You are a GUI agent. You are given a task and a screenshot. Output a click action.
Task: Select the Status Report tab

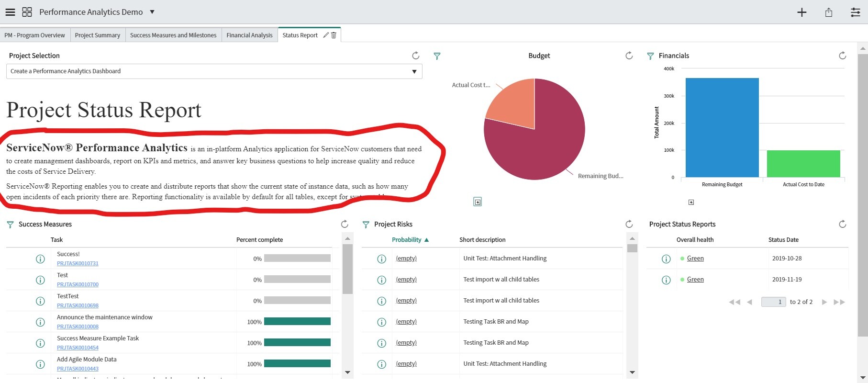pyautogui.click(x=300, y=35)
